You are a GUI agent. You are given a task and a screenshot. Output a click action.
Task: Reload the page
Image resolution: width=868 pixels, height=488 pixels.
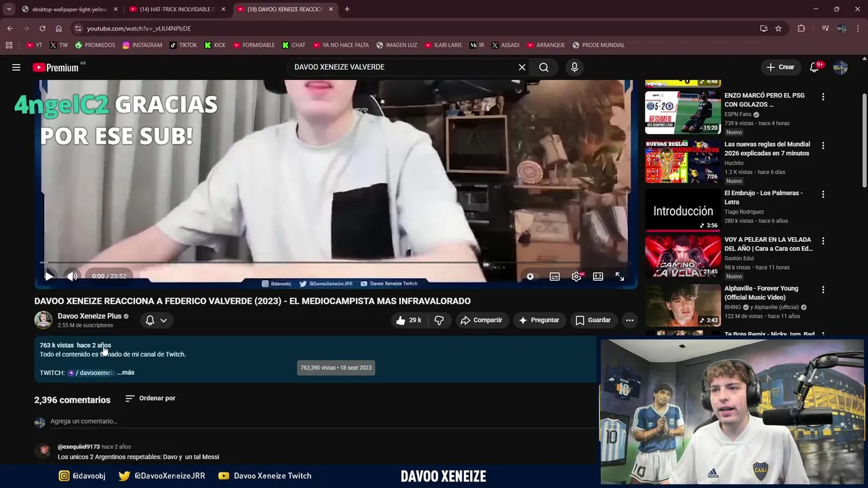click(x=42, y=28)
